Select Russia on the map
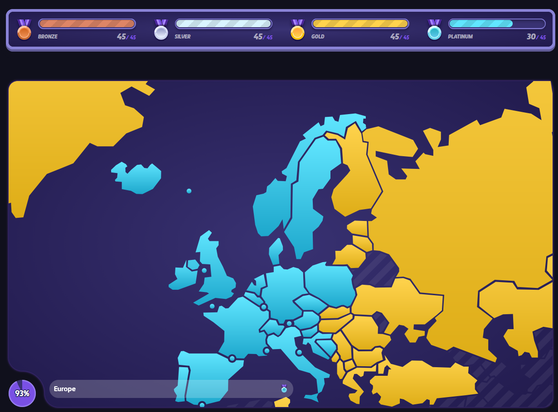 pyautogui.click(x=463, y=213)
